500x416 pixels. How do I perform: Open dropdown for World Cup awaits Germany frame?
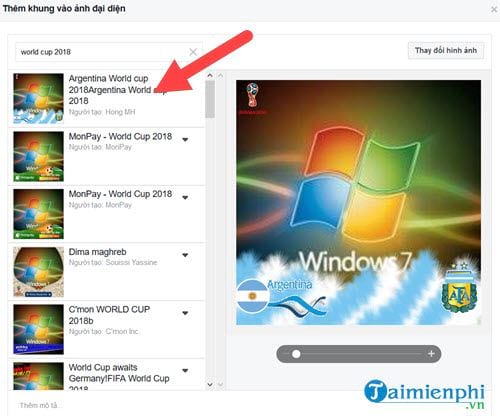point(185,370)
